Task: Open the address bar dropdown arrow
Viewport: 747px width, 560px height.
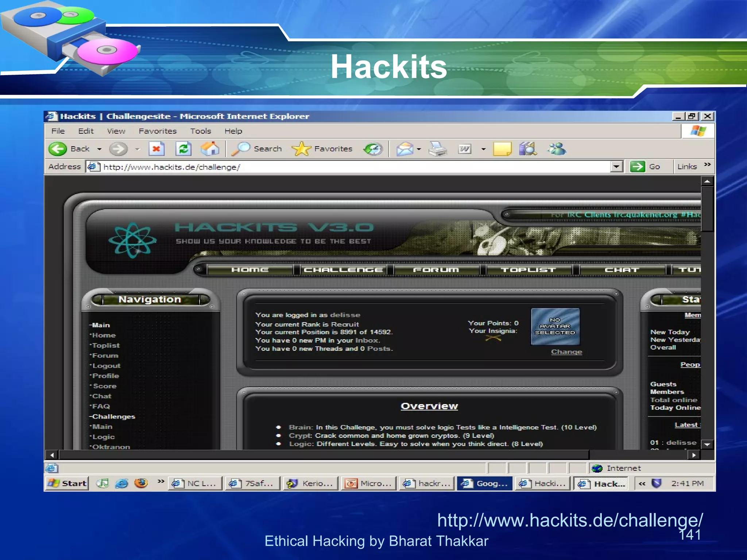Action: 616,167
